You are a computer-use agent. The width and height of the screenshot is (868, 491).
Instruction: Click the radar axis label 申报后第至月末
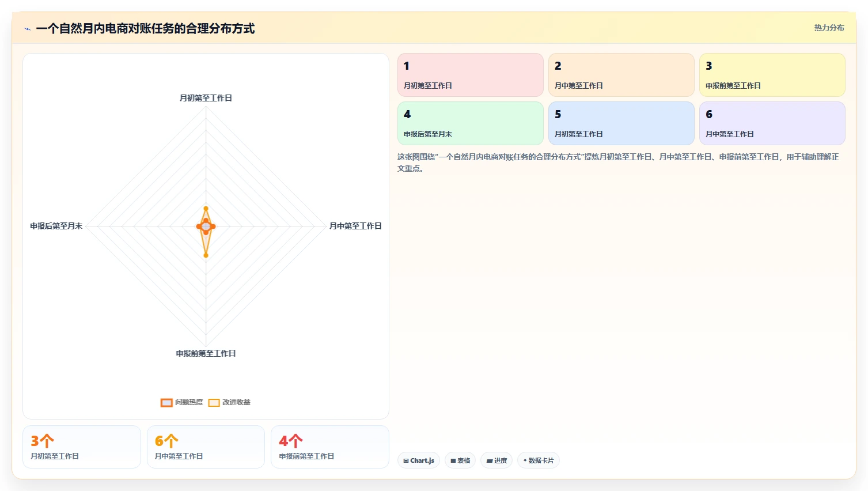(56, 226)
